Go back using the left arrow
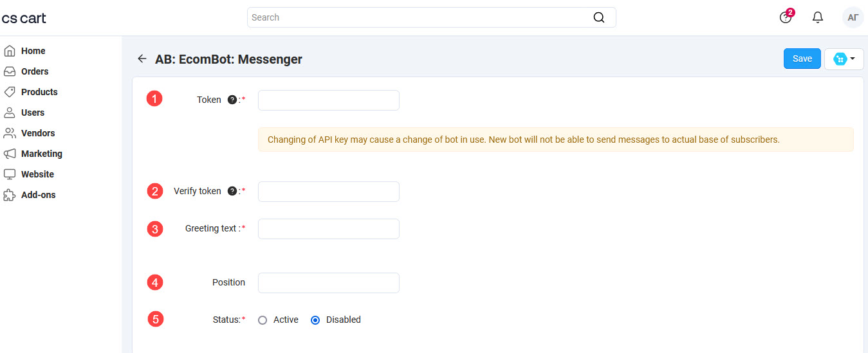This screenshot has width=868, height=353. 142,59
